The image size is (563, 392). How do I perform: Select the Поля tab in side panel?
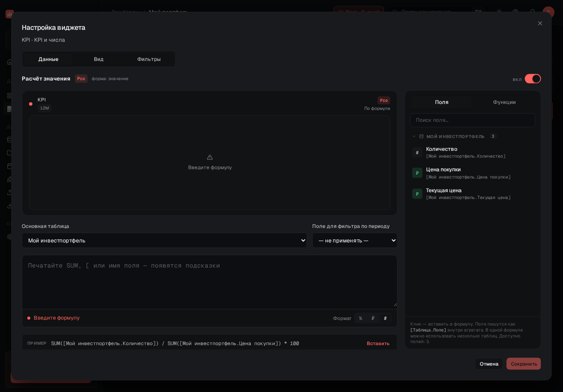pos(441,102)
